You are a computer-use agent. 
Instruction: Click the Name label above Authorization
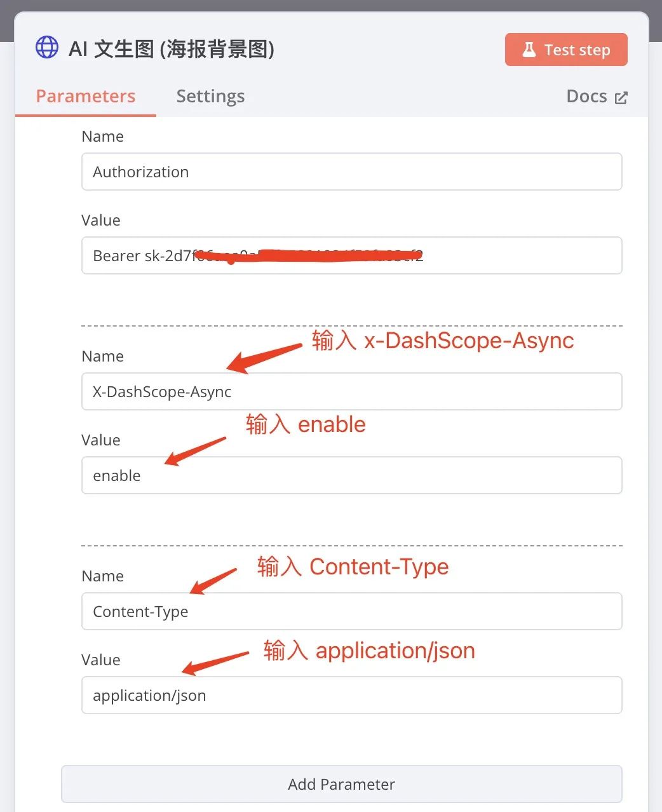click(x=102, y=137)
